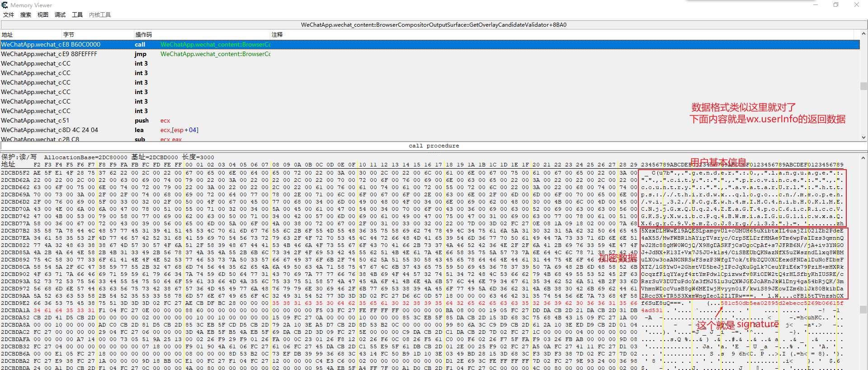Viewport: 868px width, 370px height.
Task: Click the hex view scrollbar thumb
Action: click(863, 309)
